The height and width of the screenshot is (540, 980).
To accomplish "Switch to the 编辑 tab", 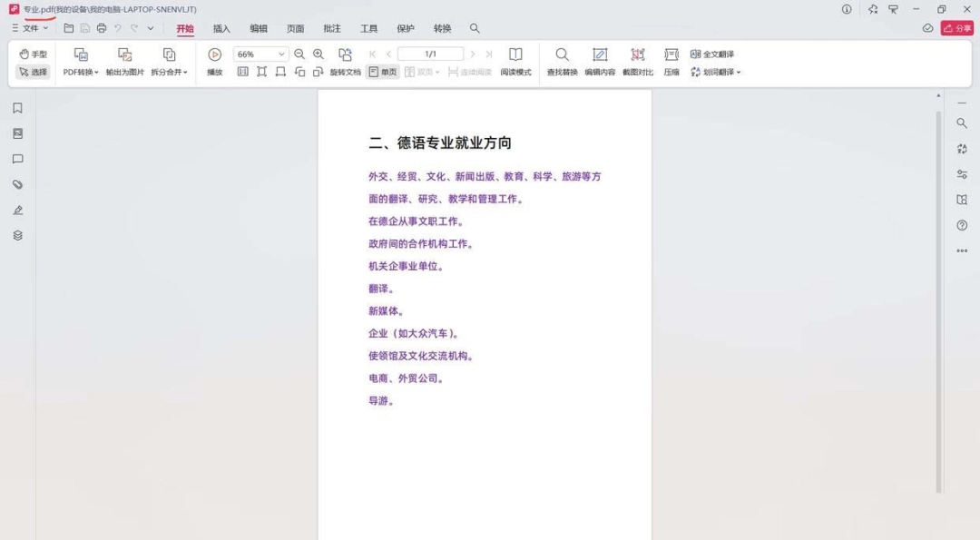I will 259,29.
